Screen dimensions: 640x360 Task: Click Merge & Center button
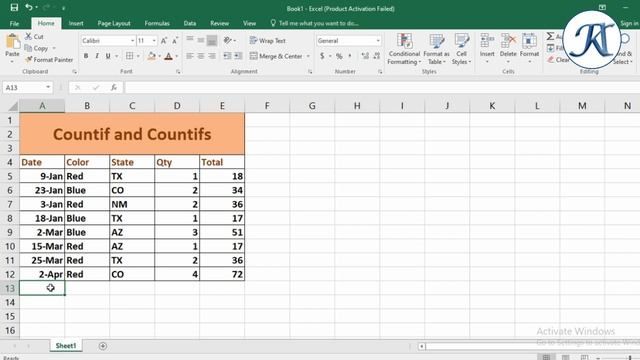coord(276,56)
